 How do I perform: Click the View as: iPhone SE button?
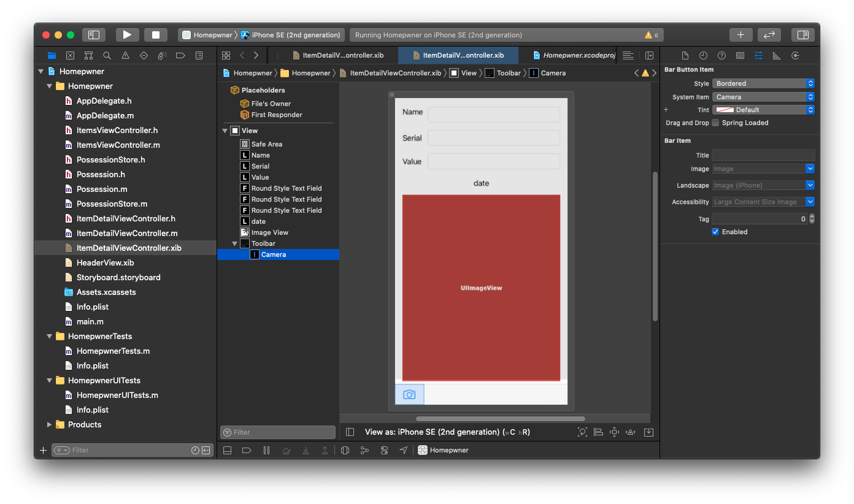(x=447, y=432)
